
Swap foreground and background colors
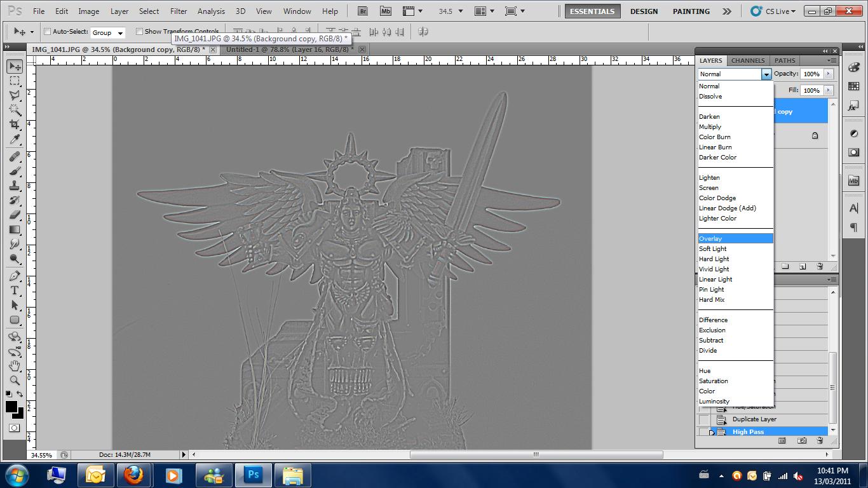coord(20,395)
